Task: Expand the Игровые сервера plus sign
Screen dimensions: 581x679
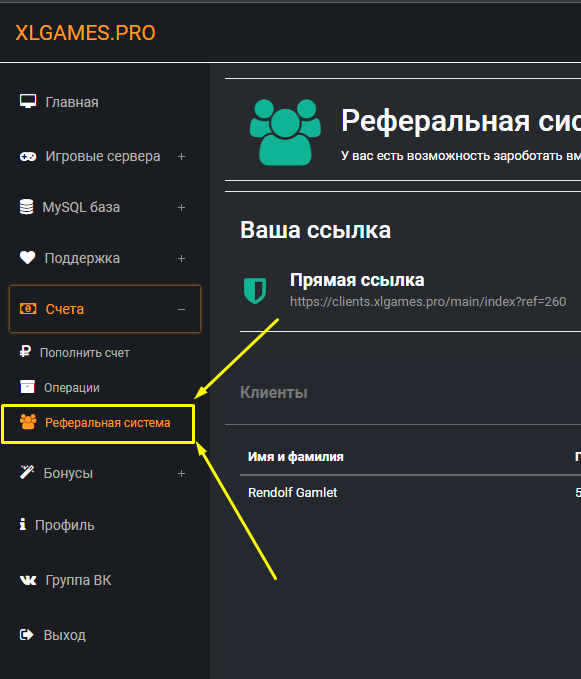Action: point(181,157)
